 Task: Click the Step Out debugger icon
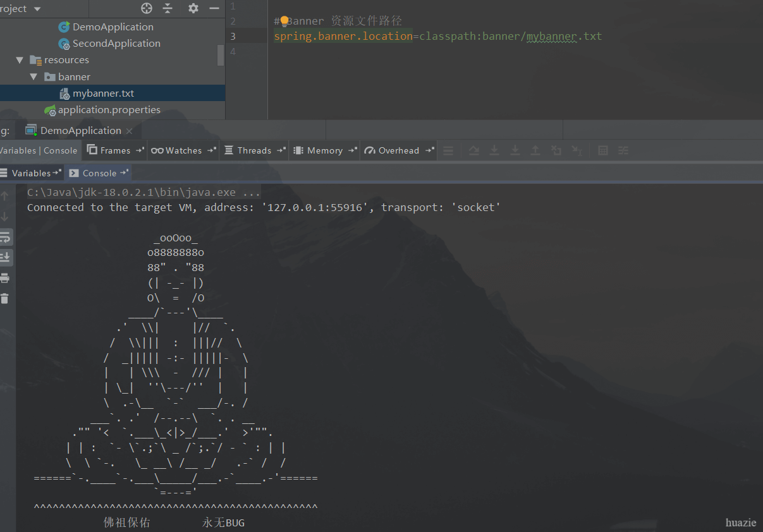535,150
